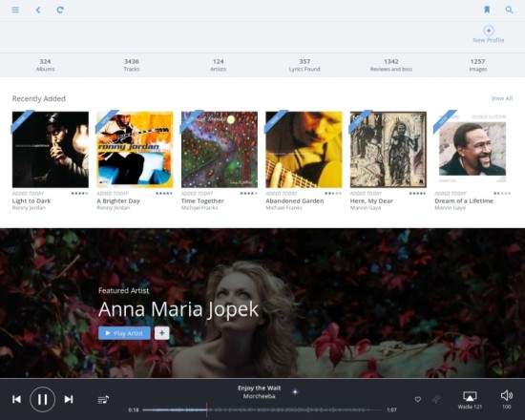Click the A Brighter Day album title

[x=118, y=201]
